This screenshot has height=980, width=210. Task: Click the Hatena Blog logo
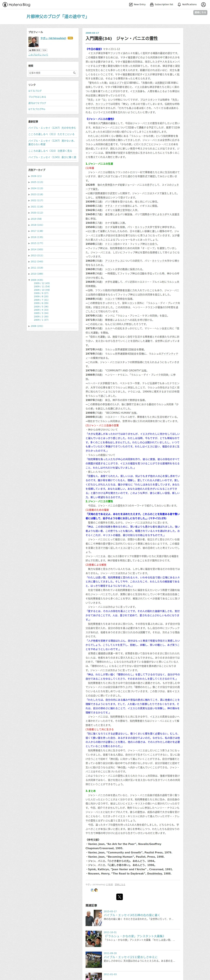[x=16, y=5]
